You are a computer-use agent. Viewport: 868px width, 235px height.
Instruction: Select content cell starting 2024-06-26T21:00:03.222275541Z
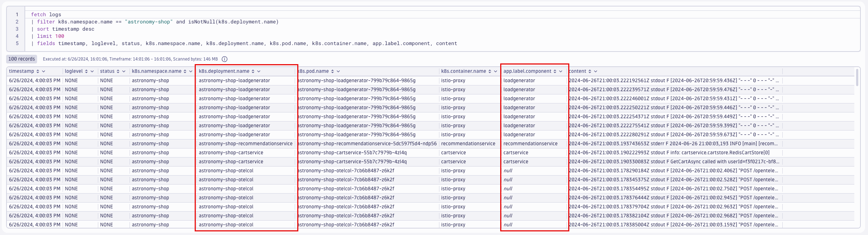674,125
